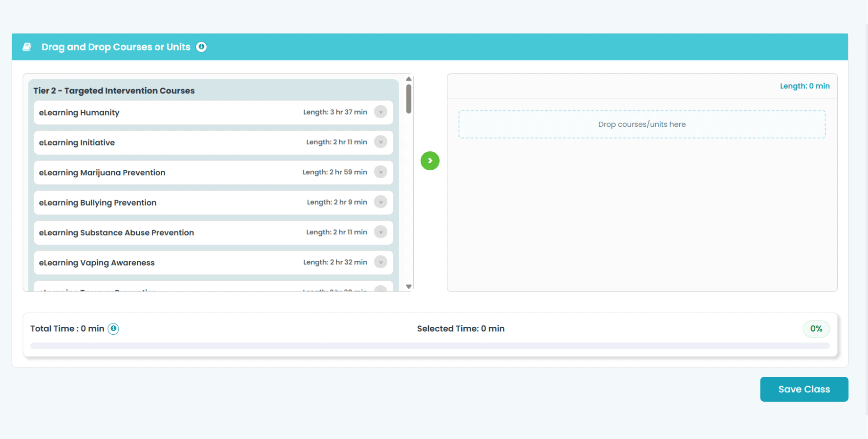
Task: Expand eLearning Marijuana Prevention units
Action: pyautogui.click(x=381, y=172)
